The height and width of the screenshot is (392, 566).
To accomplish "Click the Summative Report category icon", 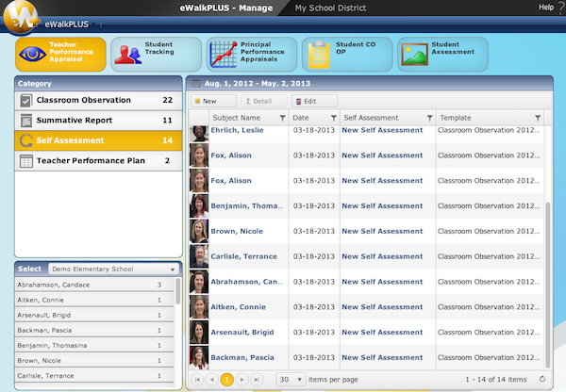I will point(26,121).
